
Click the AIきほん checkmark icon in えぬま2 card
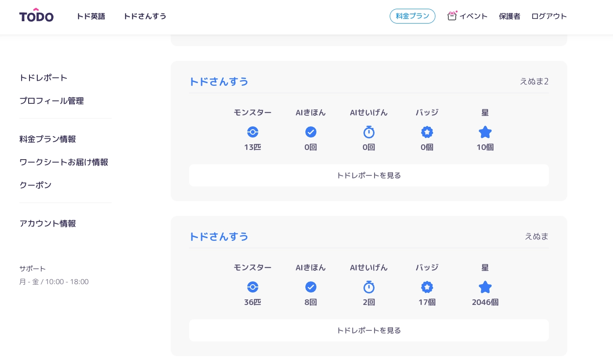pos(311,132)
